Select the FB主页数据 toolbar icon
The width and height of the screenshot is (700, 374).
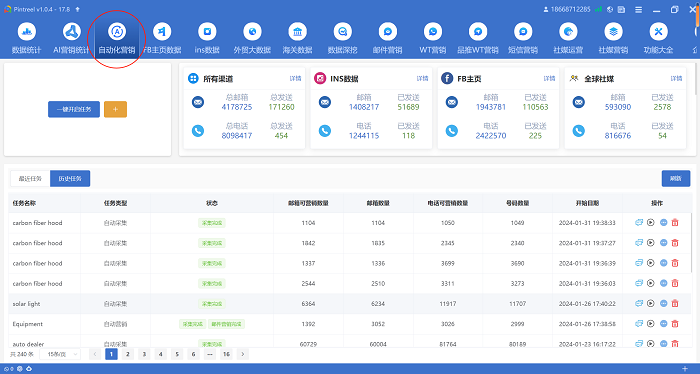pyautogui.click(x=162, y=38)
